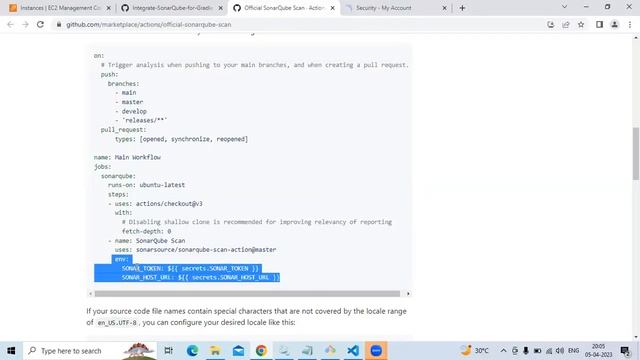The height and width of the screenshot is (360, 640).
Task: Open the clock and calendar flyout
Action: pyautogui.click(x=599, y=351)
